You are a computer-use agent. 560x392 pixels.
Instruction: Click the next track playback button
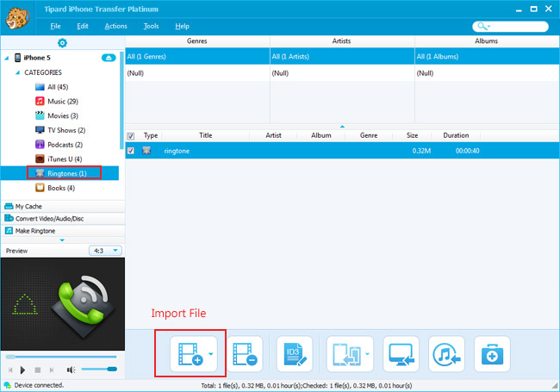click(x=52, y=370)
